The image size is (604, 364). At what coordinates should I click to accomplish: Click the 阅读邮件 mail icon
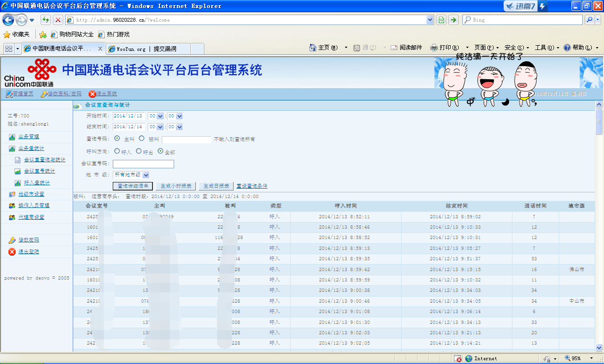394,48
